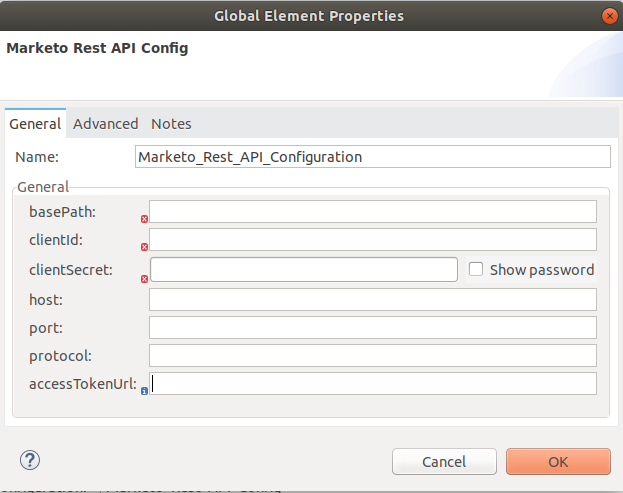
Task: Focus the clientSecret password field
Action: click(304, 269)
